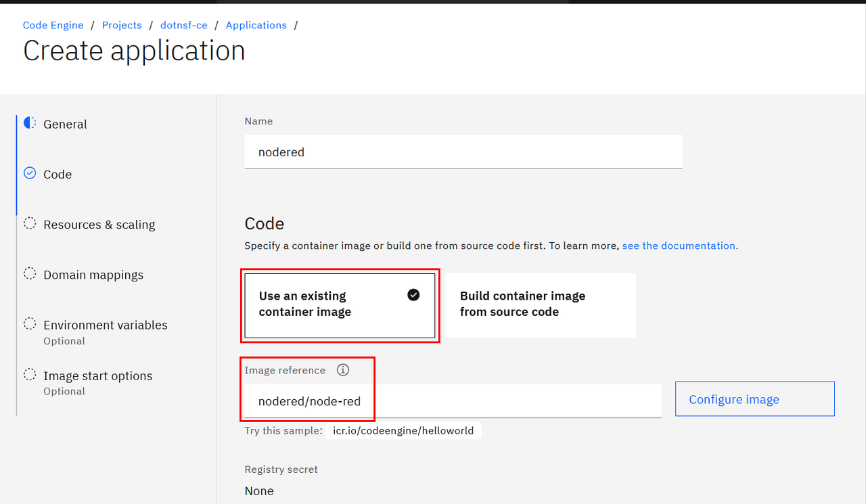Click the Create application page heading
Screen dimensions: 866x504
[134, 51]
